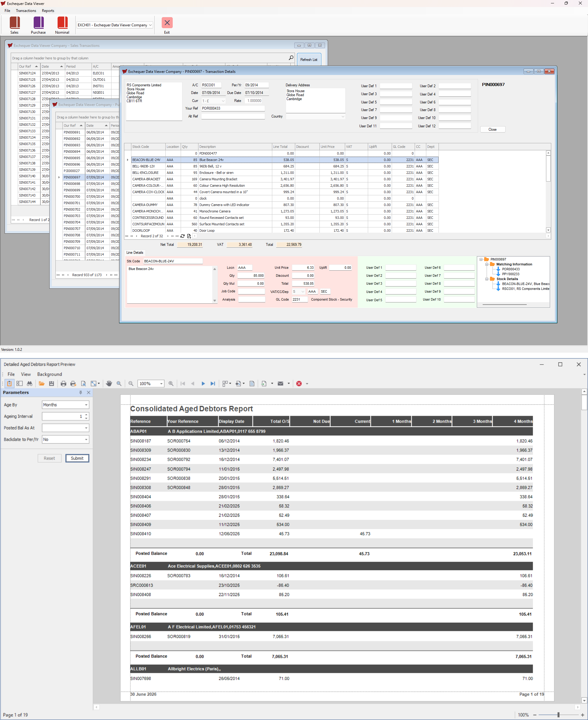Click the Print icon in report toolbar
Screen dimensions: 588x720
63,384
